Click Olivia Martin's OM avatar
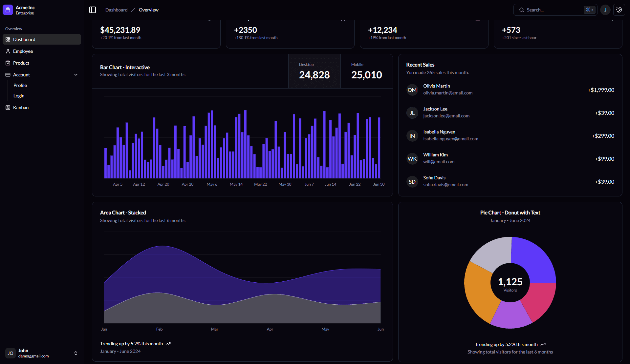Viewport: 630px width, 364px height. point(412,90)
